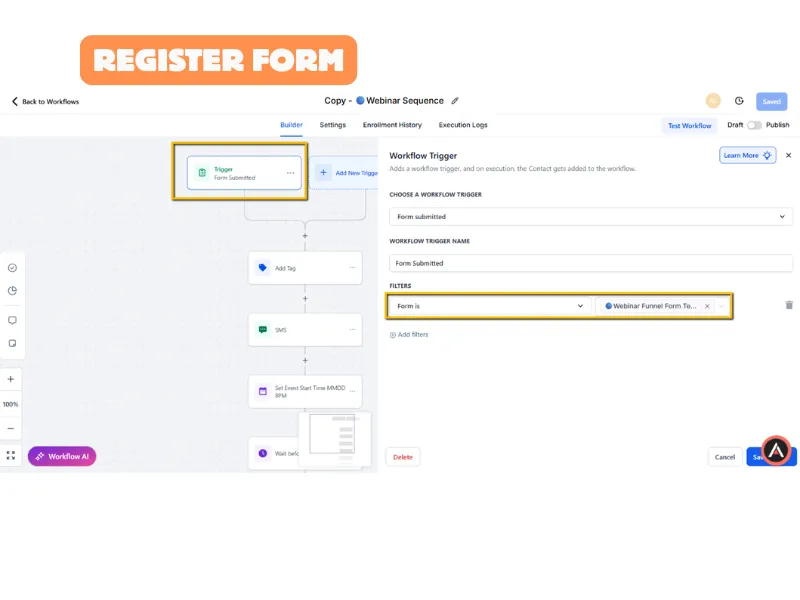Click the Cancel button
Viewport: 800px width, 600px height.
point(723,457)
